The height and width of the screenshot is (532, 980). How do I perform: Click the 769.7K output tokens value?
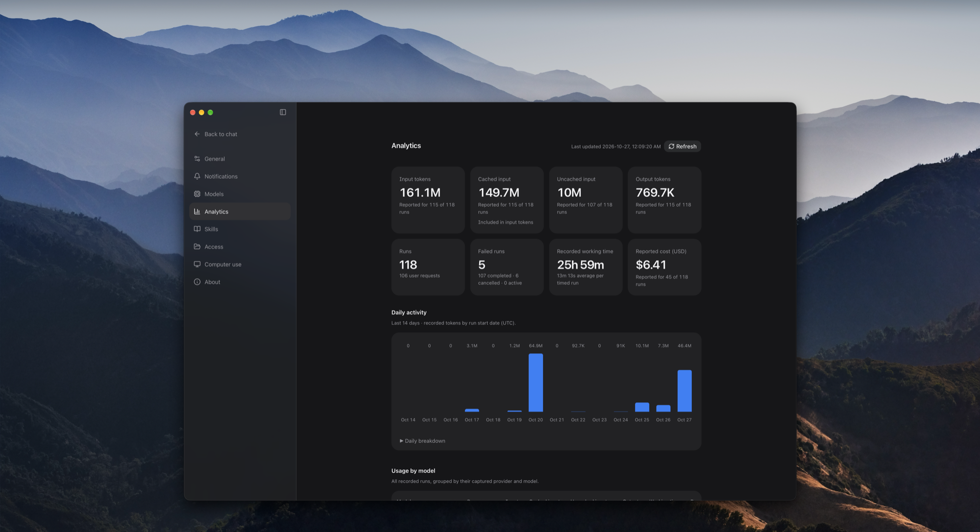point(655,193)
